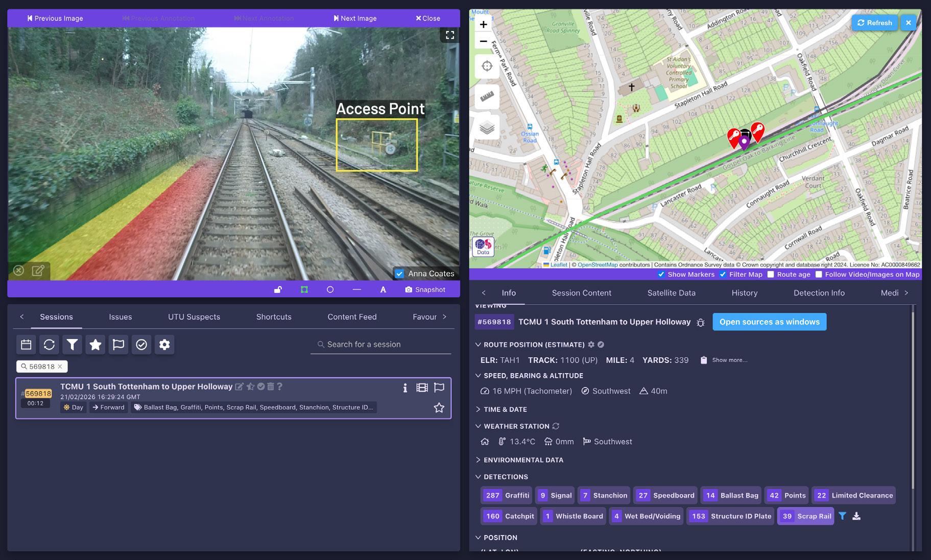Screen dimensions: 931x560
Task: Expand the Time & Date section
Action: pyautogui.click(x=478, y=409)
